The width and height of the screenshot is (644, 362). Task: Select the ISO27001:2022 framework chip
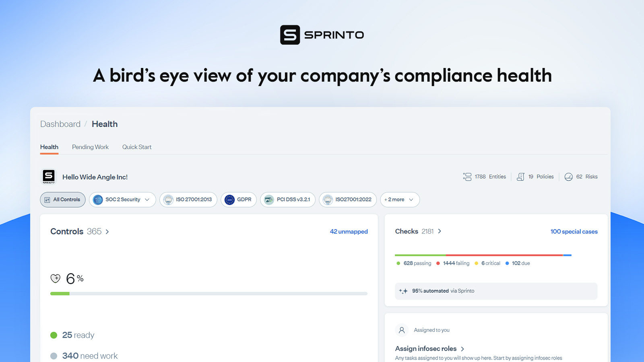pos(348,200)
